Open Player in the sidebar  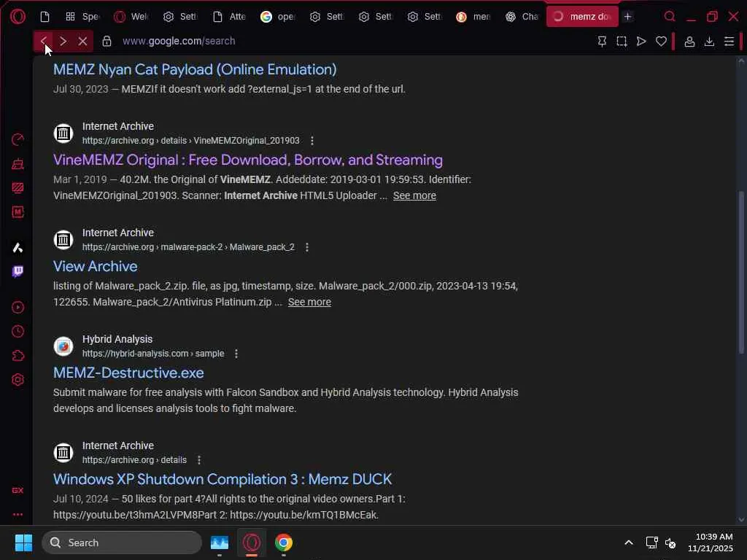click(x=18, y=307)
